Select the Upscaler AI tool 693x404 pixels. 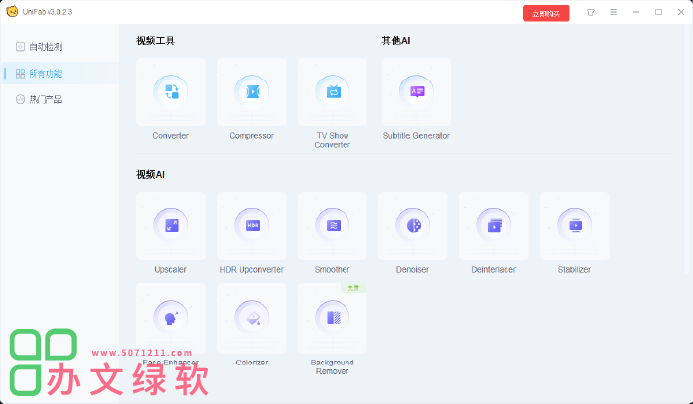coord(171,227)
